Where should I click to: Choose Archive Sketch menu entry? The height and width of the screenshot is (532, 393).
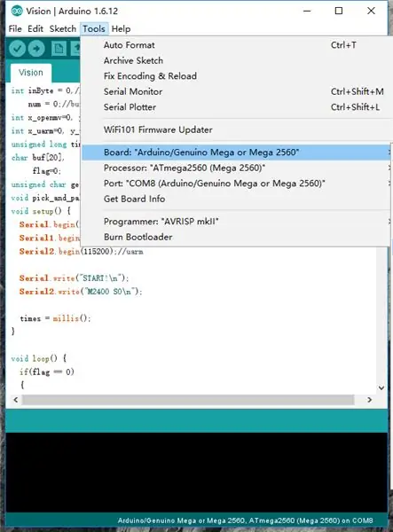237,60
